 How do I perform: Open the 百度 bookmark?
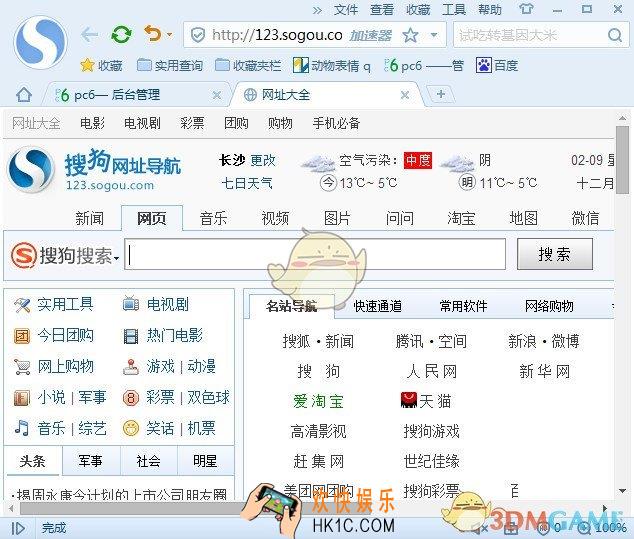(497, 65)
